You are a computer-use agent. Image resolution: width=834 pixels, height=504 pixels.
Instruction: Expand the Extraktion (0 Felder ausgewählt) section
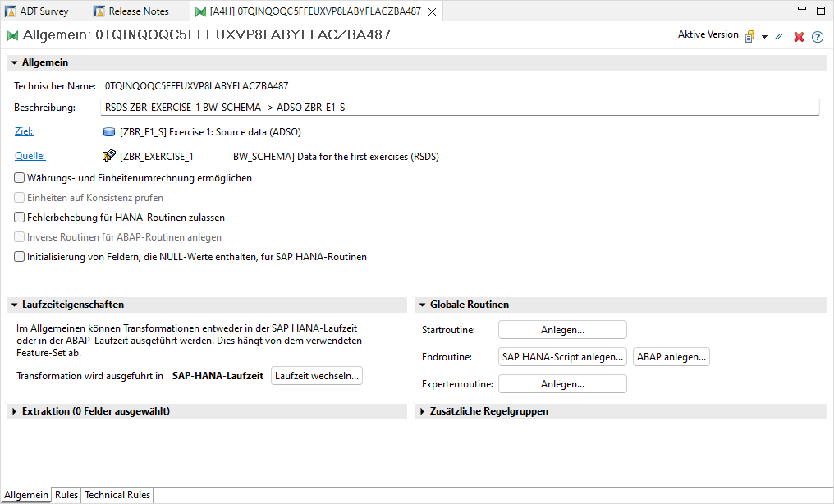coord(14,411)
